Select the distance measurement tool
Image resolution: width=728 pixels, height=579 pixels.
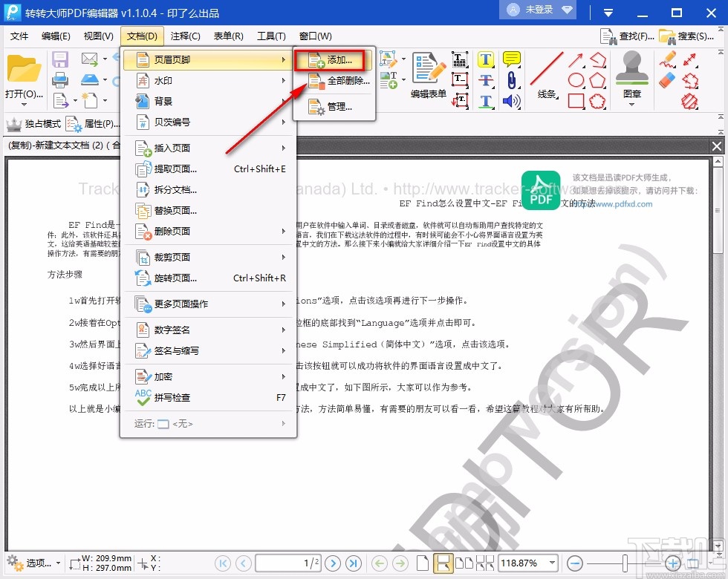pos(690,59)
